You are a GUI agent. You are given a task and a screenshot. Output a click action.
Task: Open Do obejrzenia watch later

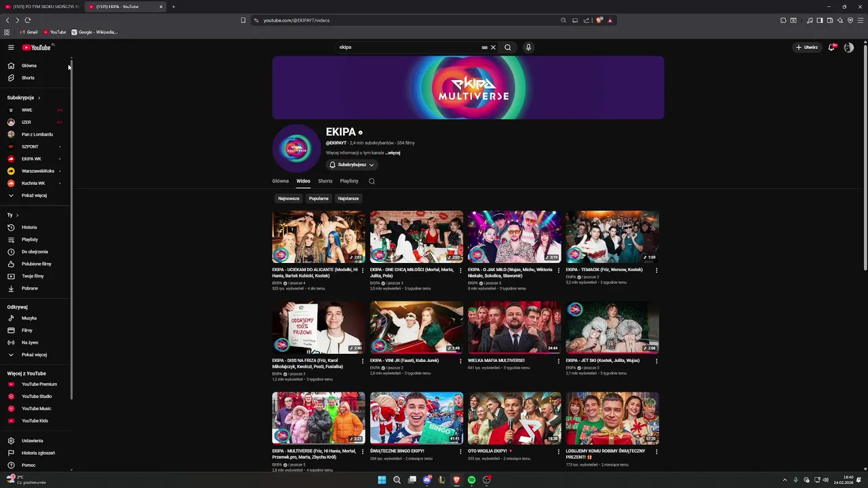[x=34, y=251]
